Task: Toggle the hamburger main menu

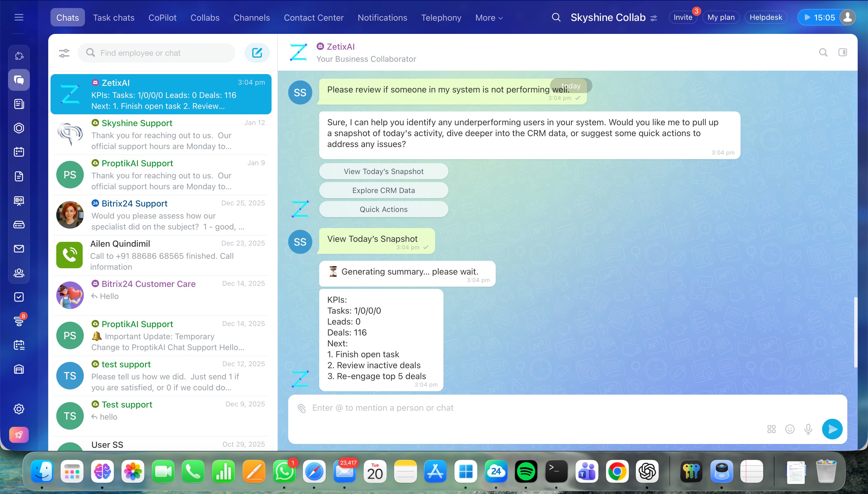Action: [x=19, y=17]
